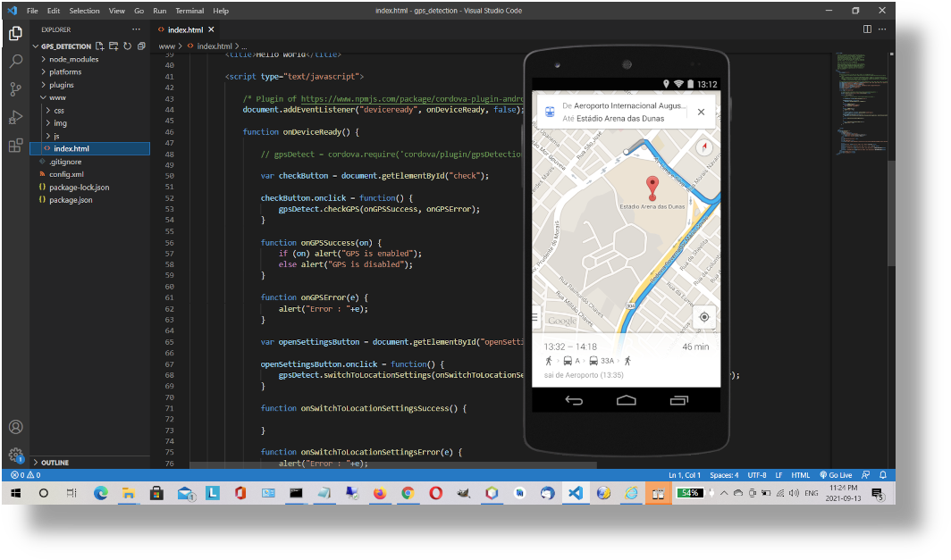Open the Manage gear icon
The height and width of the screenshot is (560, 951).
16,455
